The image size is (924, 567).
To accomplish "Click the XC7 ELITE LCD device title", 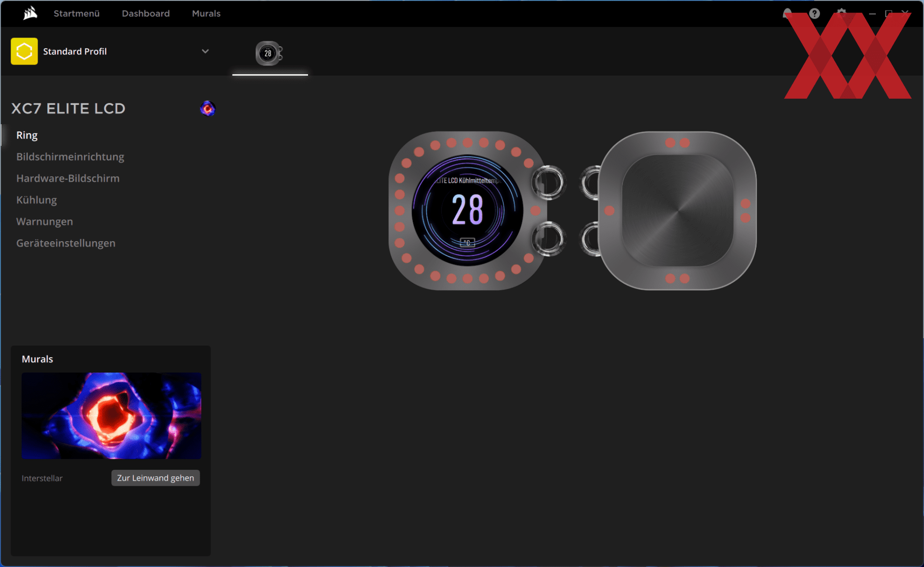I will [68, 109].
